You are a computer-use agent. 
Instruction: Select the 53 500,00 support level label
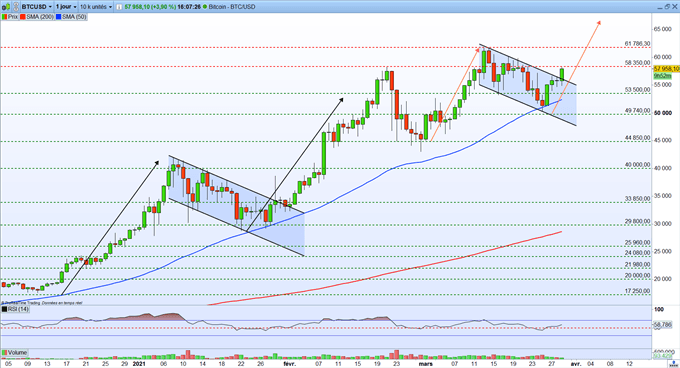pyautogui.click(x=638, y=90)
